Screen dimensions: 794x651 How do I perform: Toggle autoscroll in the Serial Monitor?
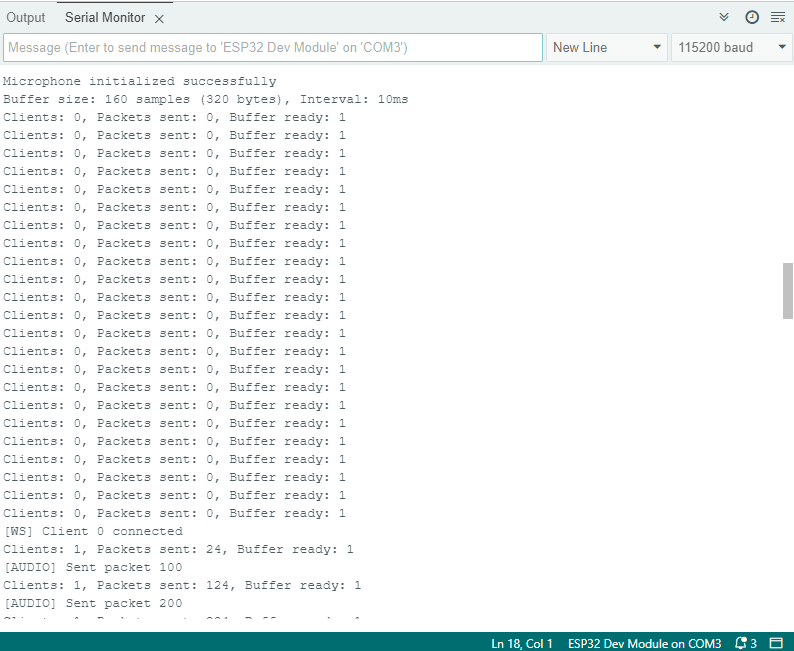click(x=725, y=17)
